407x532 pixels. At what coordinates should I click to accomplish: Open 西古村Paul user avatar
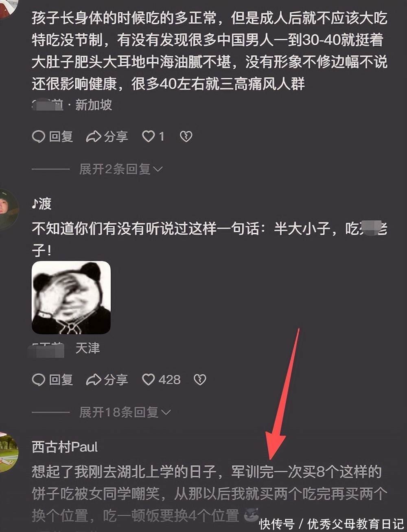tap(8, 453)
